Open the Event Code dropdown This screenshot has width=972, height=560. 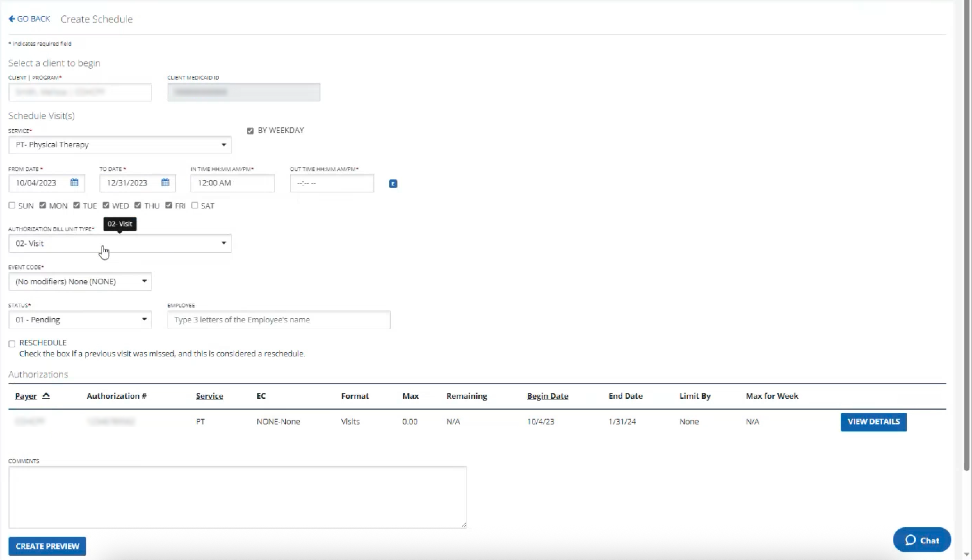point(80,281)
